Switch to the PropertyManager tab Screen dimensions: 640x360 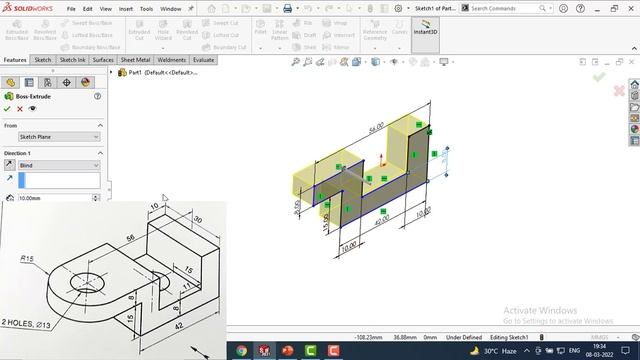pyautogui.click(x=29, y=82)
